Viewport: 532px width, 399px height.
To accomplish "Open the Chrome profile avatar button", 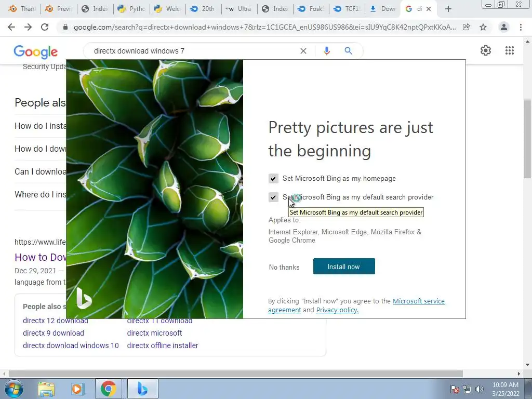I will 504,27.
